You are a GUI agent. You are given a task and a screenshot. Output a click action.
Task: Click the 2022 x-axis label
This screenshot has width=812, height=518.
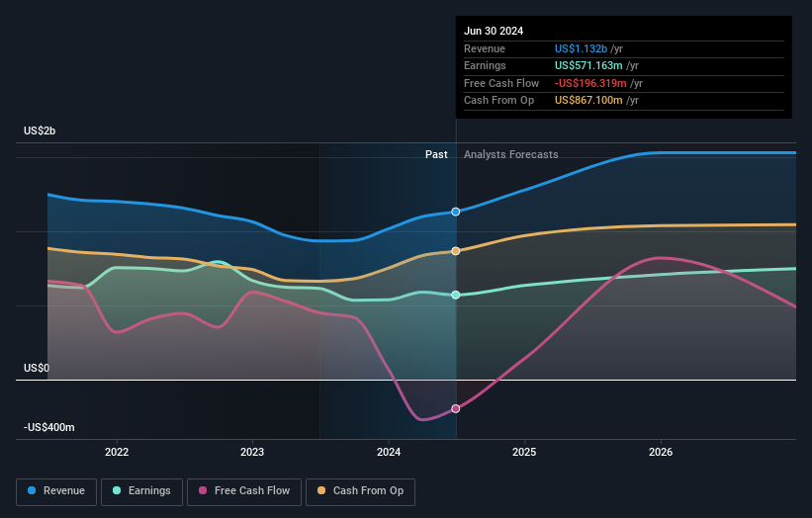[x=117, y=453]
